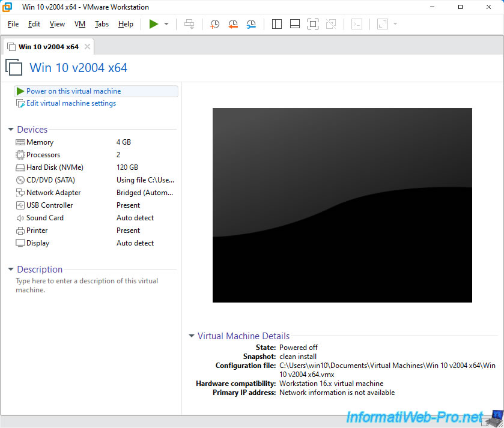Click the '120 GB' hard disk value
504x428 pixels.
(127, 167)
